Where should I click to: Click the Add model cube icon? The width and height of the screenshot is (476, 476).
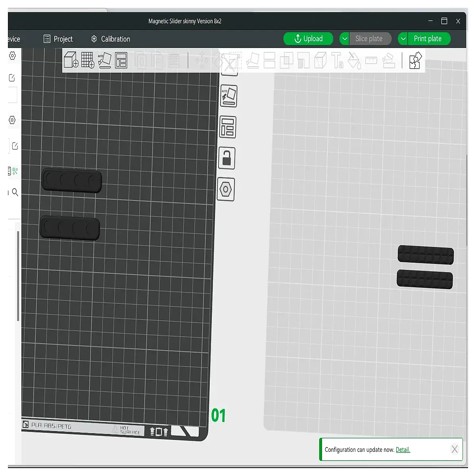(71, 60)
